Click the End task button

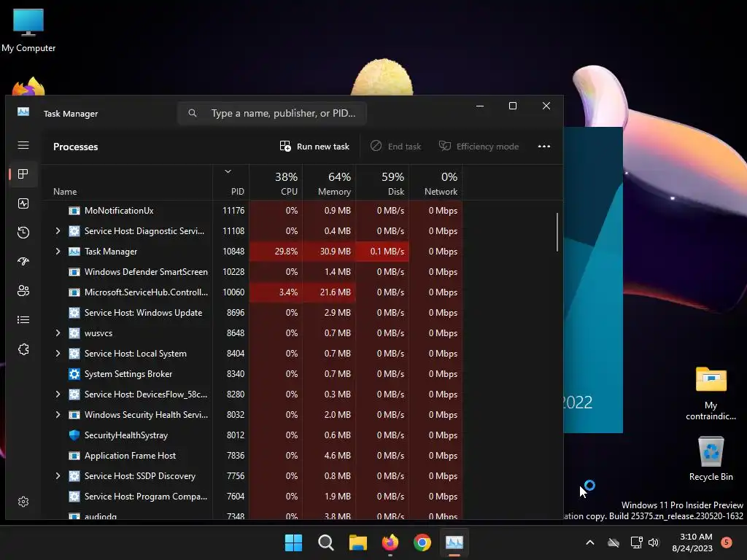pyautogui.click(x=396, y=146)
